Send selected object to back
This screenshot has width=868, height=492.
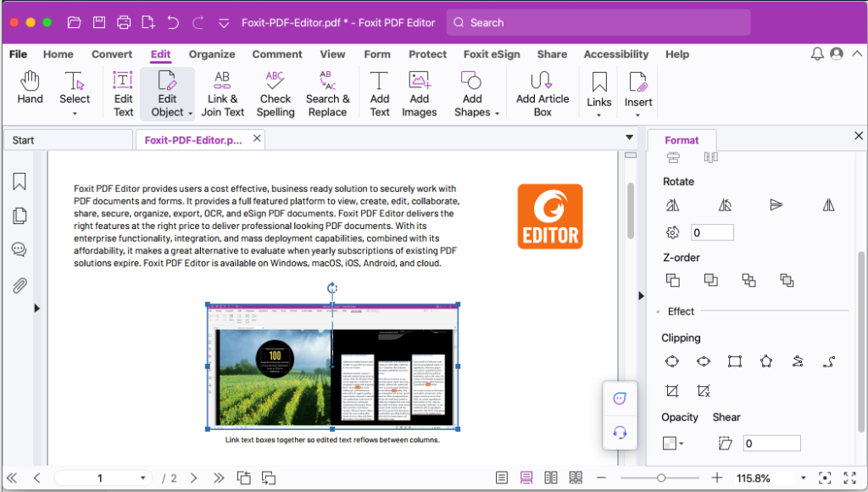(x=710, y=280)
